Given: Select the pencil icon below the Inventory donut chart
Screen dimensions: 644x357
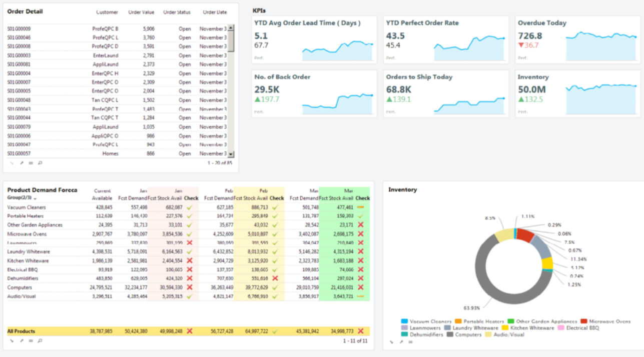Looking at the screenshot, I should (401, 342).
